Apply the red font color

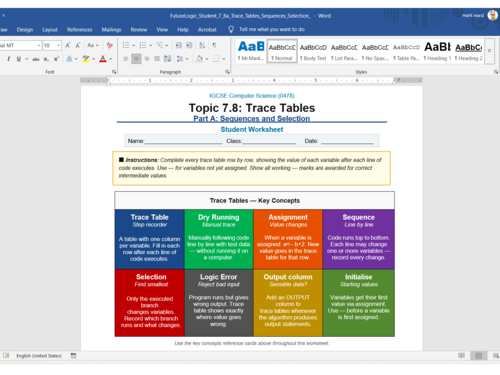103,59
